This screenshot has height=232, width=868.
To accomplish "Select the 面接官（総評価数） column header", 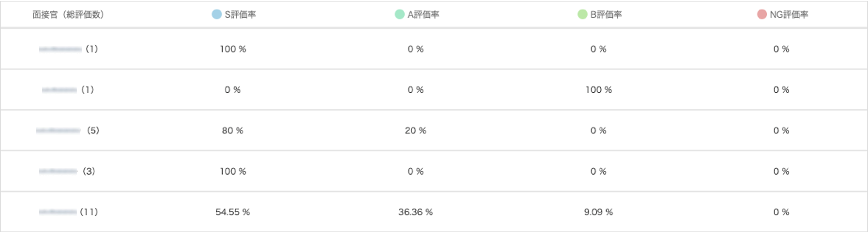I will click(x=68, y=14).
